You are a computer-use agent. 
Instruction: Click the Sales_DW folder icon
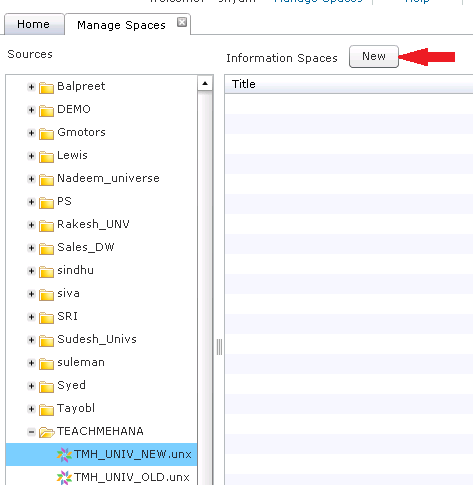46,248
